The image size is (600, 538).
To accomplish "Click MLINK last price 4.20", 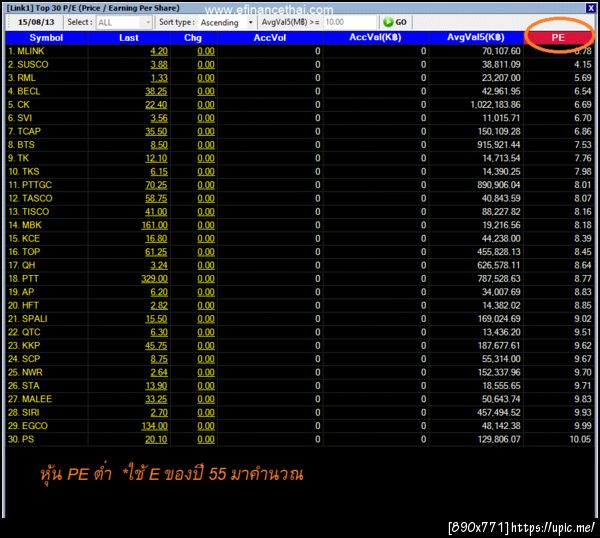I will [159, 51].
